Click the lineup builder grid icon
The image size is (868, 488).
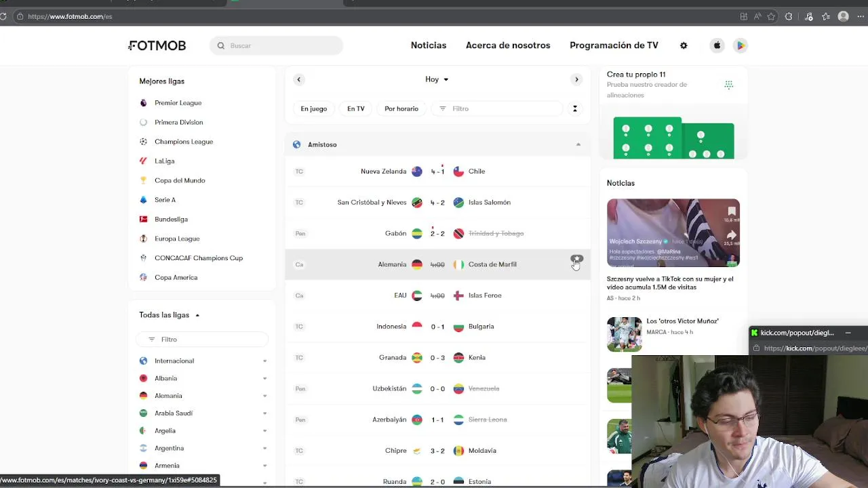tap(728, 85)
